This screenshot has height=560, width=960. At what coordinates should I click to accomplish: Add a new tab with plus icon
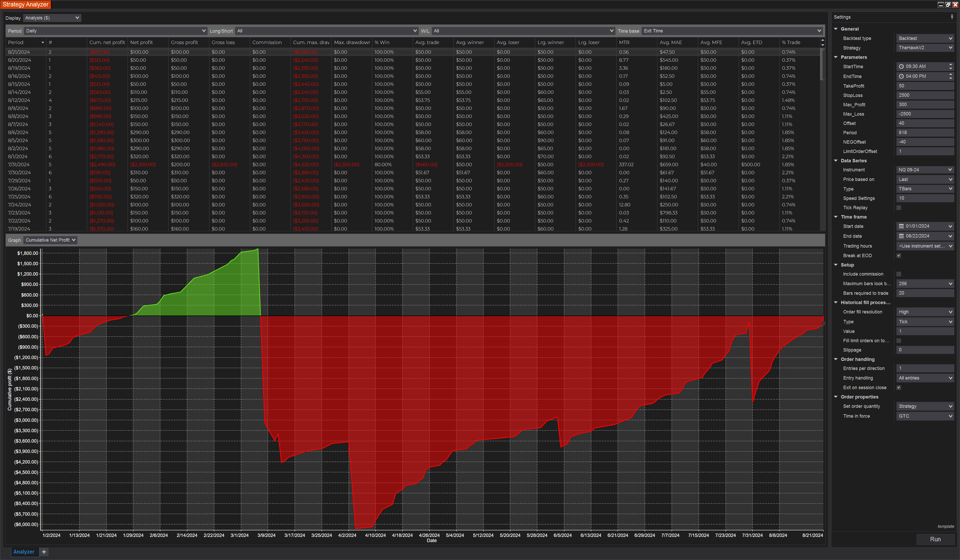coord(44,552)
